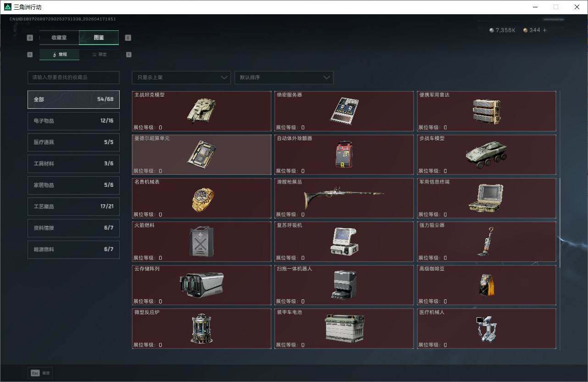This screenshot has width=588, height=382.
Task: Open the 默认排序 sort dropdown
Action: click(x=283, y=78)
